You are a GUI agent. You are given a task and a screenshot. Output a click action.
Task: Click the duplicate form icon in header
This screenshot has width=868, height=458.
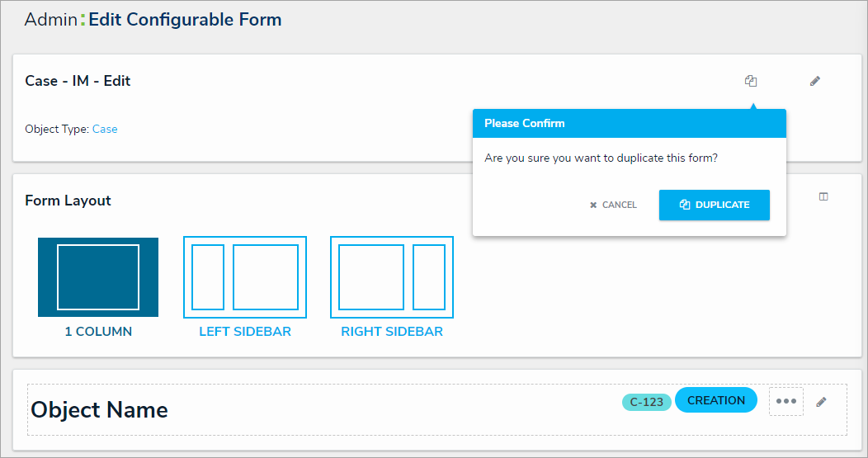pos(750,81)
